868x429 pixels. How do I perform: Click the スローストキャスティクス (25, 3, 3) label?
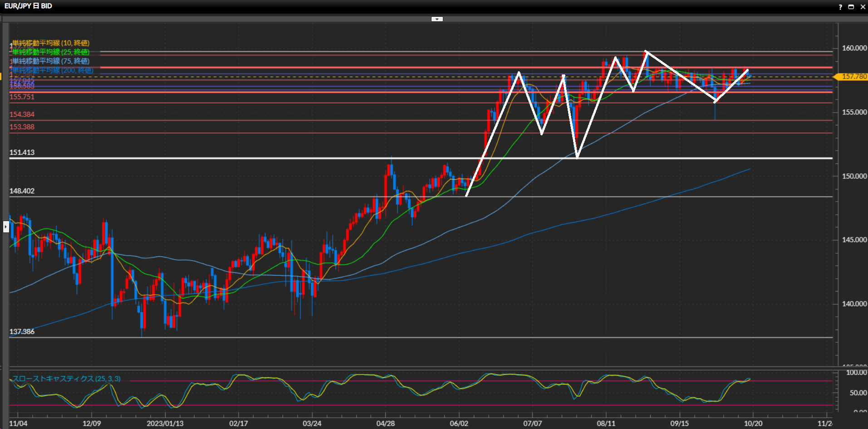(66, 379)
